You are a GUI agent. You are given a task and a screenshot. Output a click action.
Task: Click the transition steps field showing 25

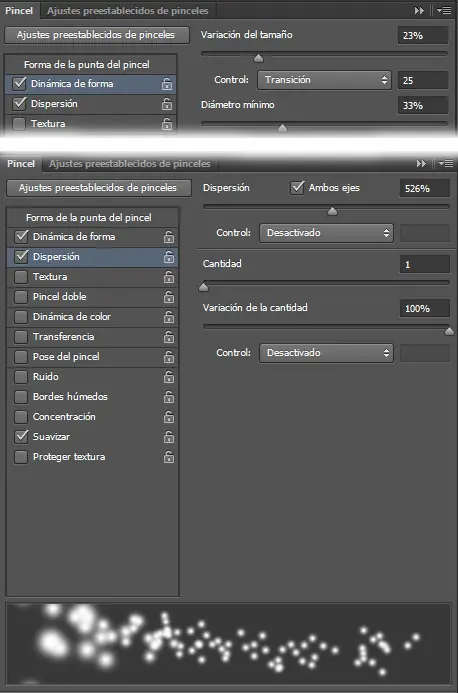423,80
